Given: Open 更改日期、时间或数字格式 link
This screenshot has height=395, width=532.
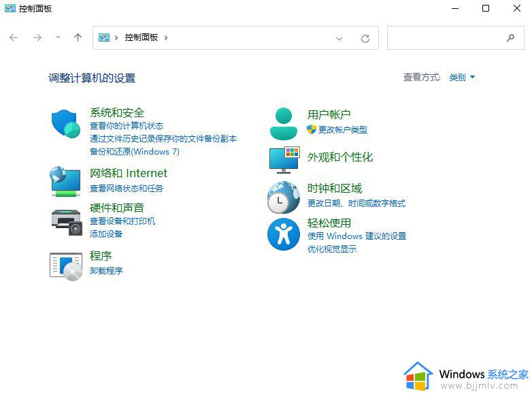Looking at the screenshot, I should tap(356, 204).
